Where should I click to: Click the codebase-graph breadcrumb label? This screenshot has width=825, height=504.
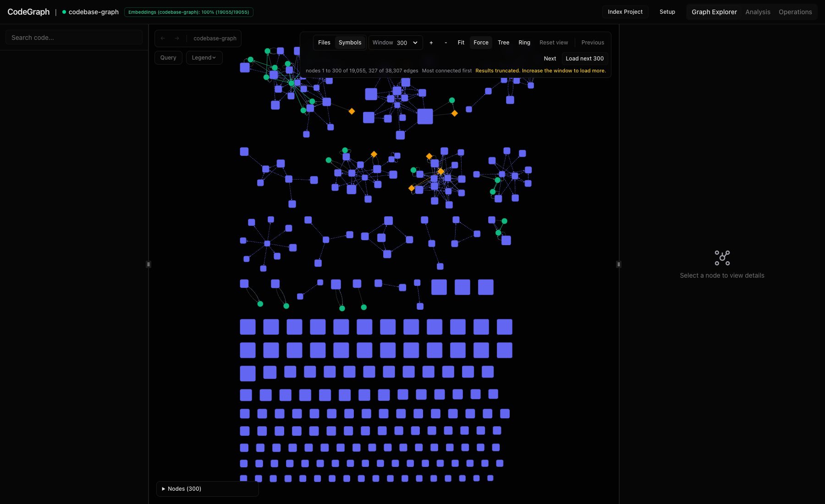(x=215, y=38)
